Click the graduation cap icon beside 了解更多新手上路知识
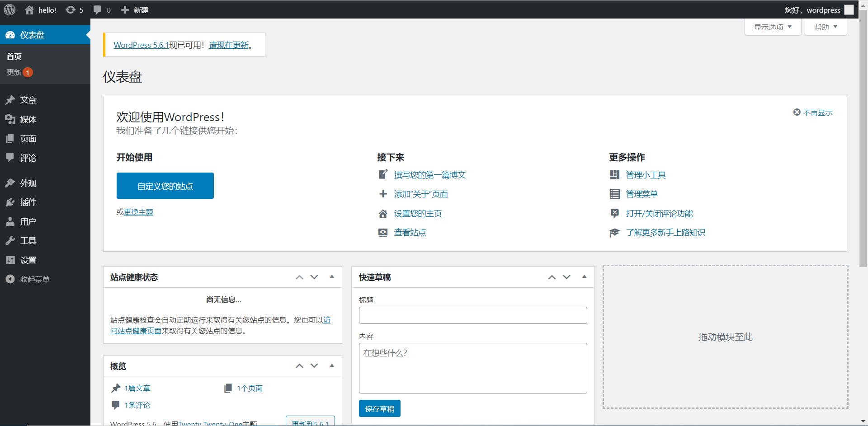This screenshot has height=426, width=868. tap(614, 233)
